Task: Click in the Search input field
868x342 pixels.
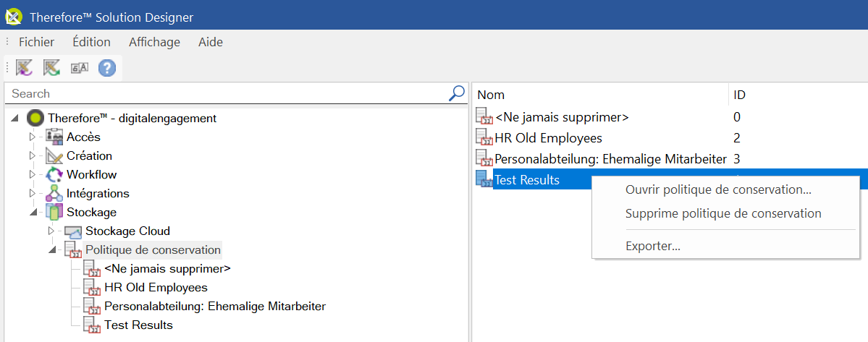Action: coord(224,93)
